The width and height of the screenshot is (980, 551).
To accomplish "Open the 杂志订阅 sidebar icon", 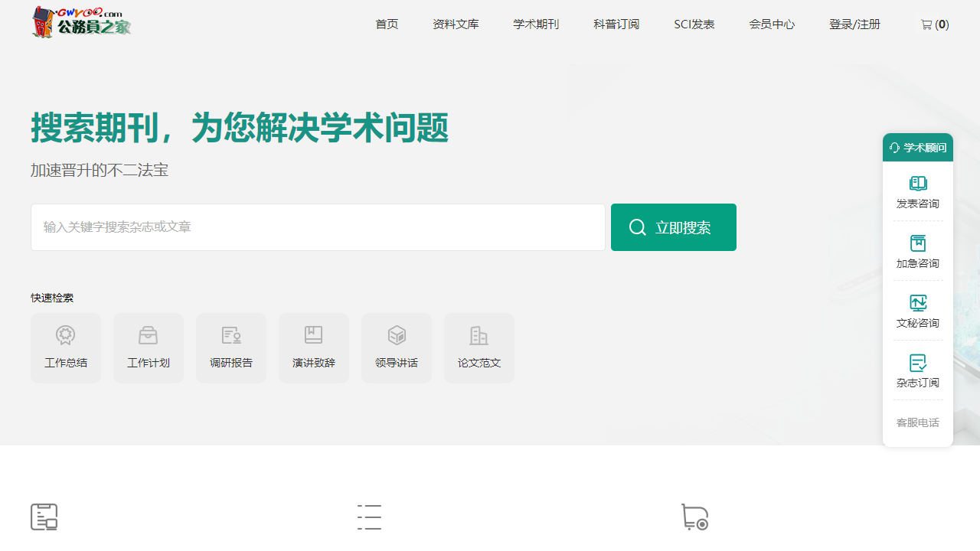I will [x=917, y=362].
